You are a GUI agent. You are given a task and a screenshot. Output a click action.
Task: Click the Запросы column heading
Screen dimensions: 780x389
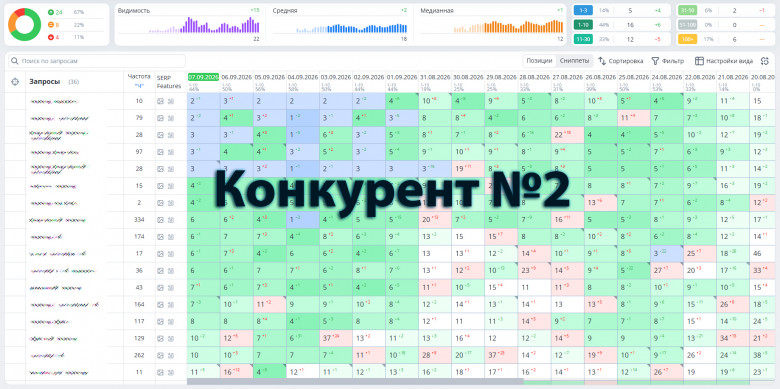pyautogui.click(x=44, y=82)
